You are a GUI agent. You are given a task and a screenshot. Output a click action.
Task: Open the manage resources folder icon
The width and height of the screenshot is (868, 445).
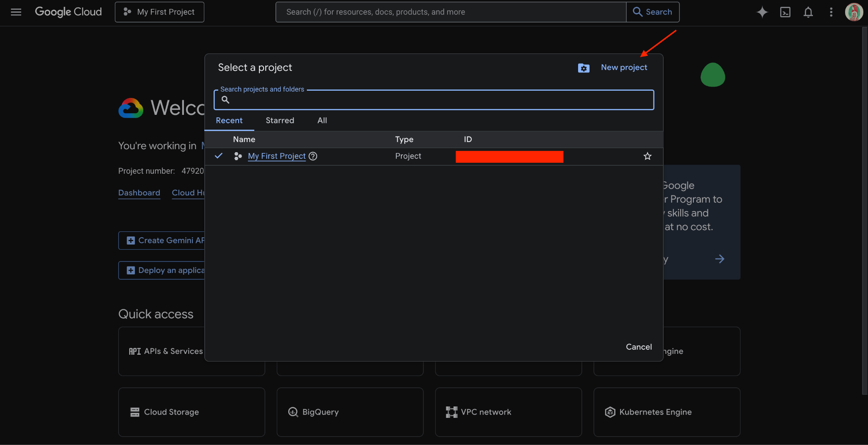point(584,68)
